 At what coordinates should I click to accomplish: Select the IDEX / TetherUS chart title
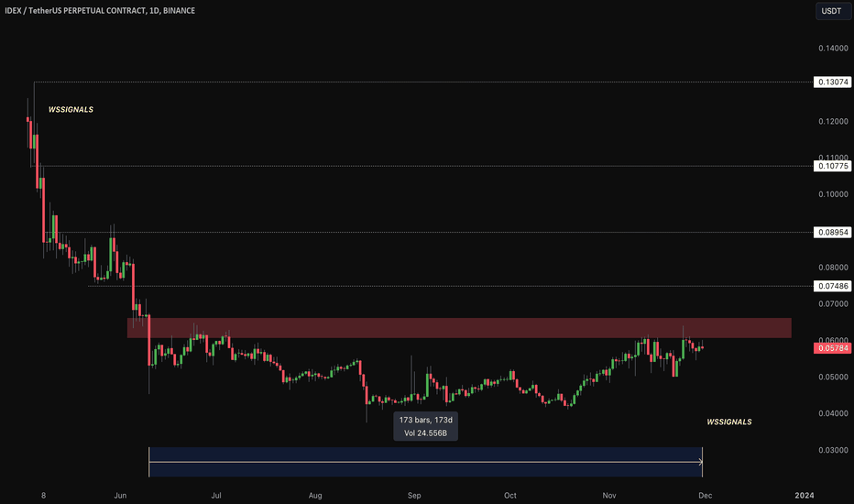[x=100, y=10]
